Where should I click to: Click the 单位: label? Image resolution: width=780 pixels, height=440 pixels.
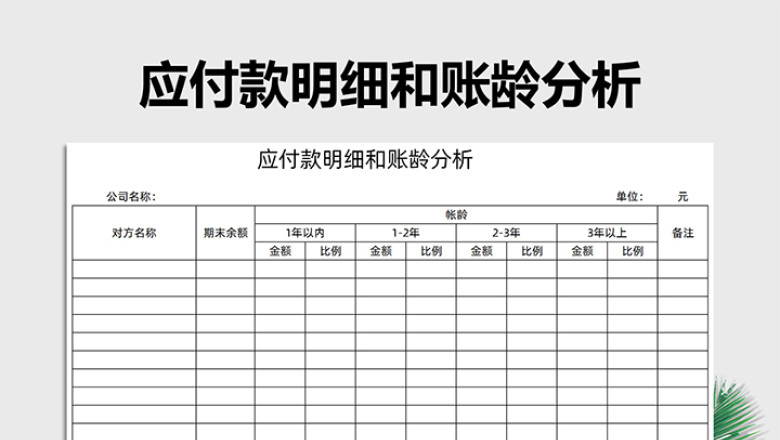coord(629,197)
